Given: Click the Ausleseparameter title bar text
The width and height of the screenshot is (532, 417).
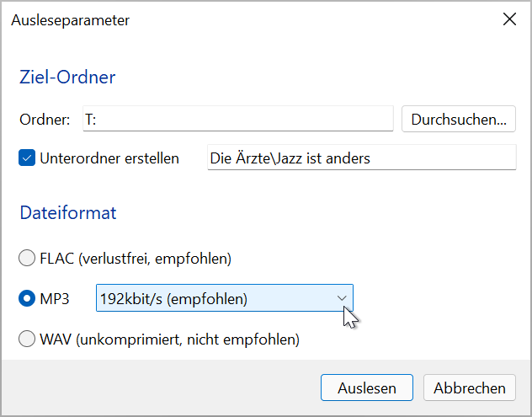Looking at the screenshot, I should click(x=71, y=20).
